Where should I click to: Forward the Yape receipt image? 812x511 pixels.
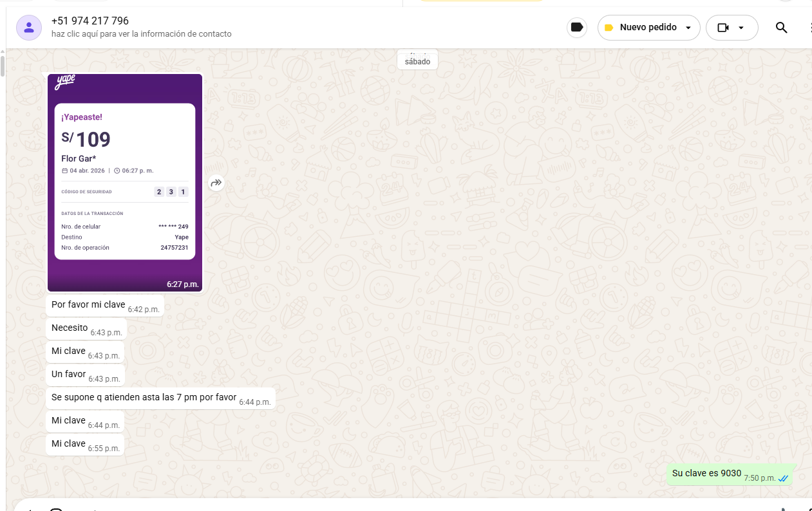point(216,183)
